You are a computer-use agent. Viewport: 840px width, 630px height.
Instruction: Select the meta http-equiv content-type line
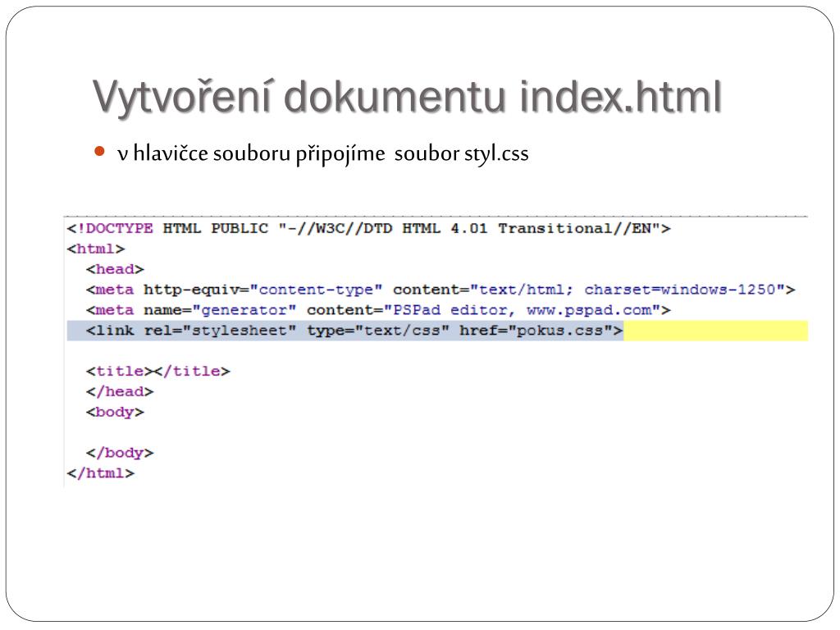tap(441, 290)
